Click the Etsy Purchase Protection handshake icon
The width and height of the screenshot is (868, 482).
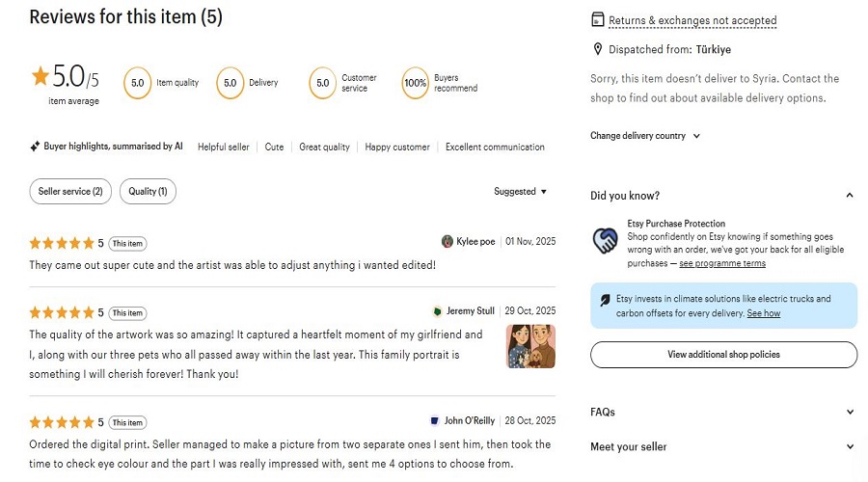tap(605, 241)
